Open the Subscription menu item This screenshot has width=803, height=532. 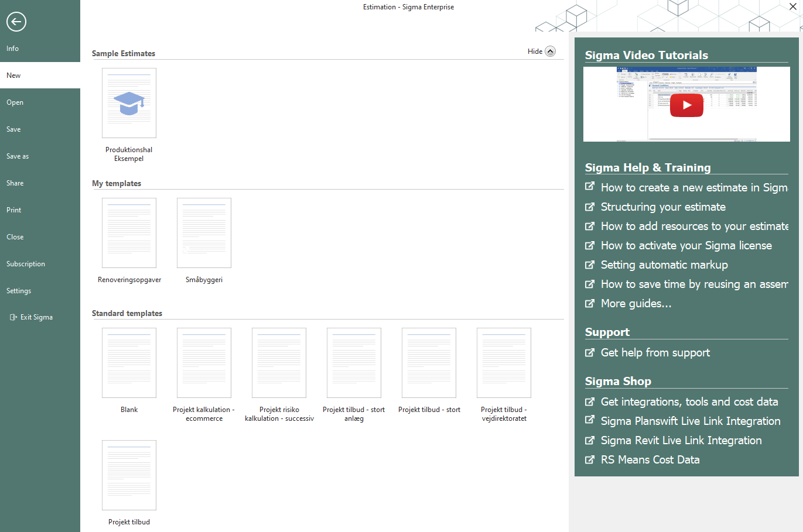point(40,264)
